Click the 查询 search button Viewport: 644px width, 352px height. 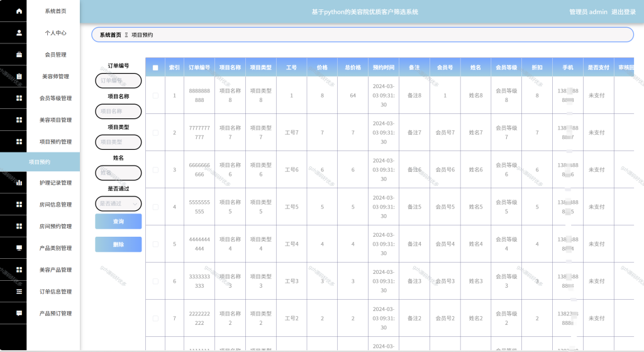118,221
